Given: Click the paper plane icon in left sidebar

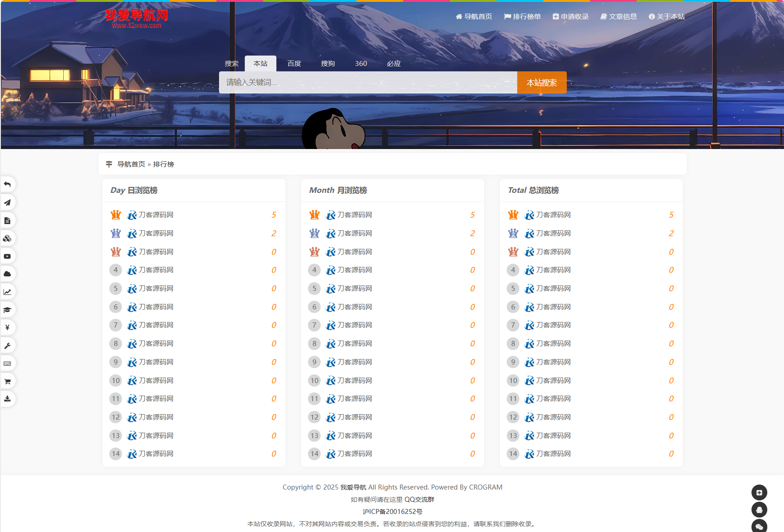Looking at the screenshot, I should [x=8, y=203].
